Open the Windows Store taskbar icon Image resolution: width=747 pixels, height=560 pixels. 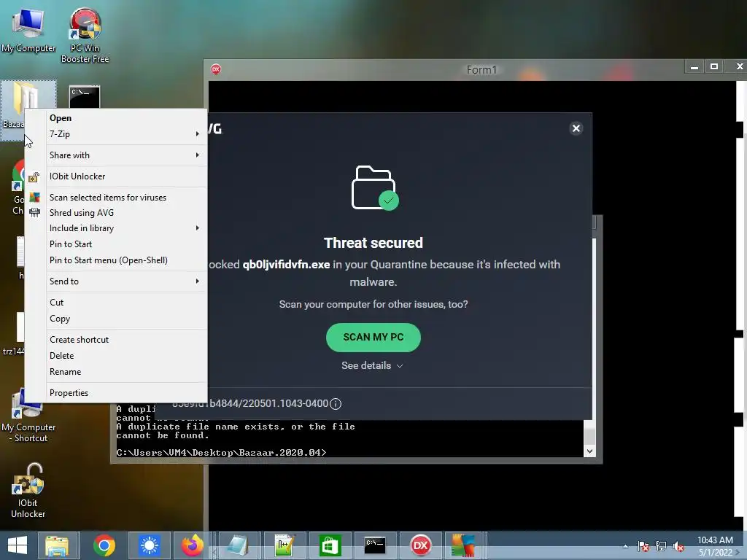point(330,545)
